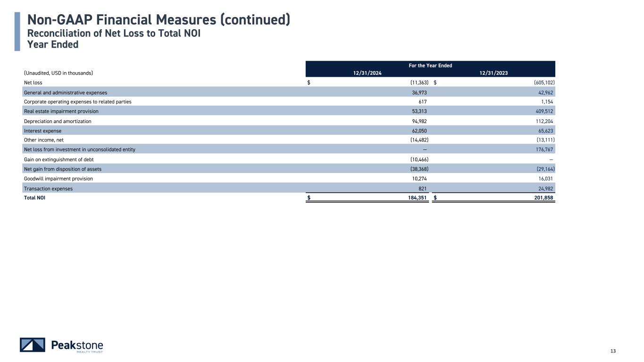
Task: Click the 12/31/2024 column header
Action: point(369,73)
